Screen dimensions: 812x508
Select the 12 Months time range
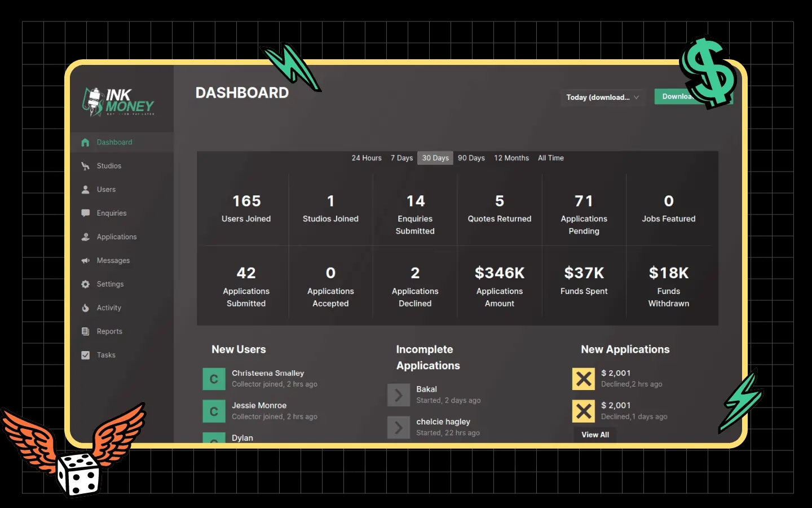(x=511, y=158)
